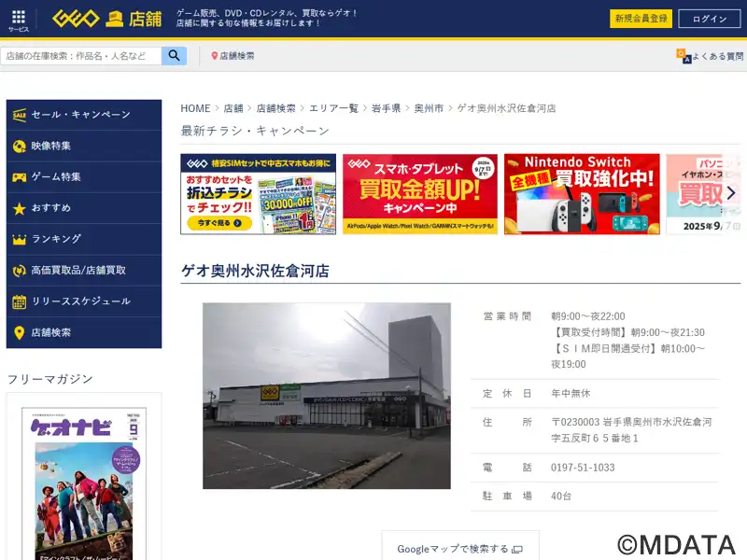Select ランキング in the sidebar menu
This screenshot has height=560, width=747.
coord(84,239)
